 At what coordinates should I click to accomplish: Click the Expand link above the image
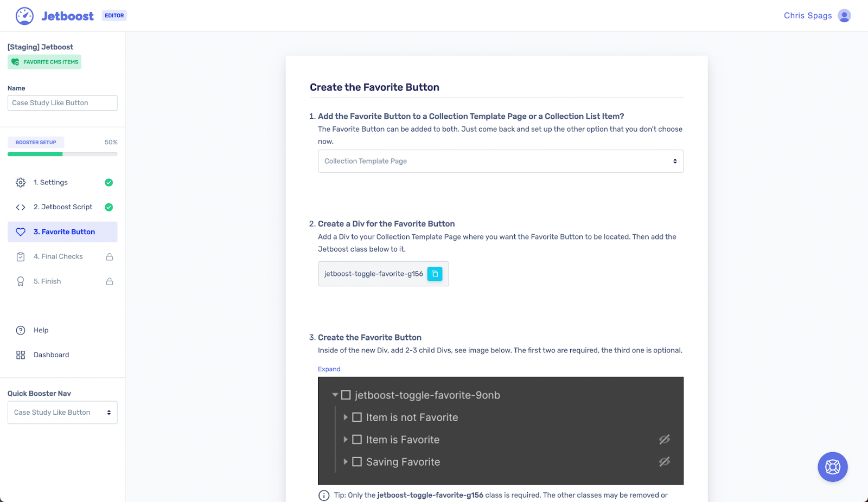pyautogui.click(x=329, y=369)
